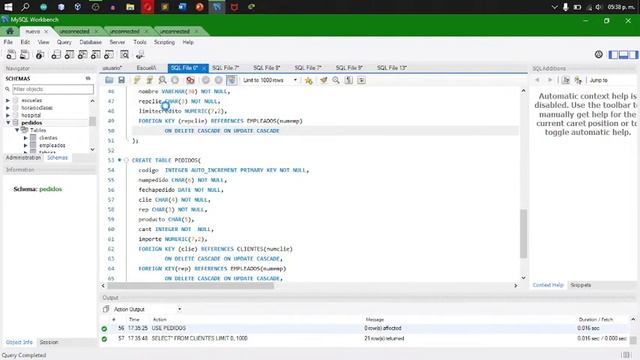
Task: Toggle continue-on-error execution mode
Action: click(190, 80)
